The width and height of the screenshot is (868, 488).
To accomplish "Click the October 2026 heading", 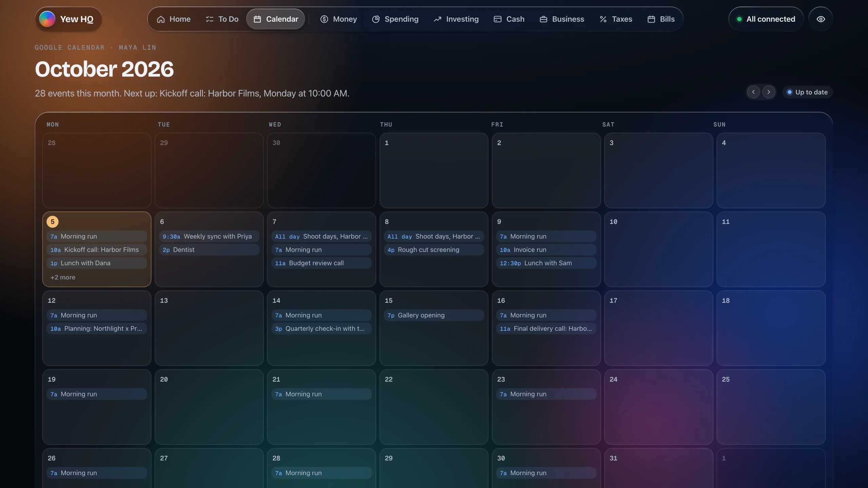I will point(104,69).
